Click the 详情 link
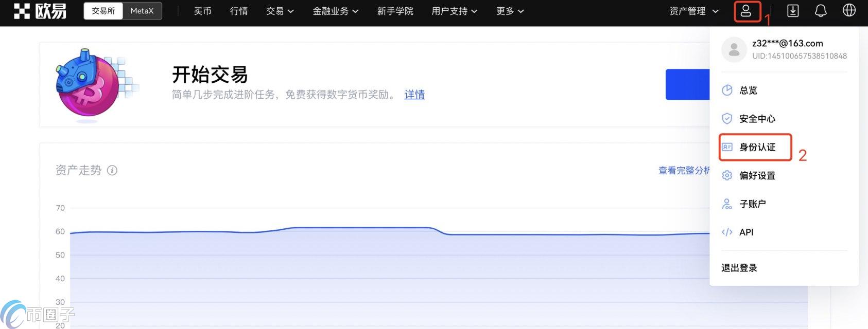This screenshot has height=329, width=868. (x=414, y=95)
